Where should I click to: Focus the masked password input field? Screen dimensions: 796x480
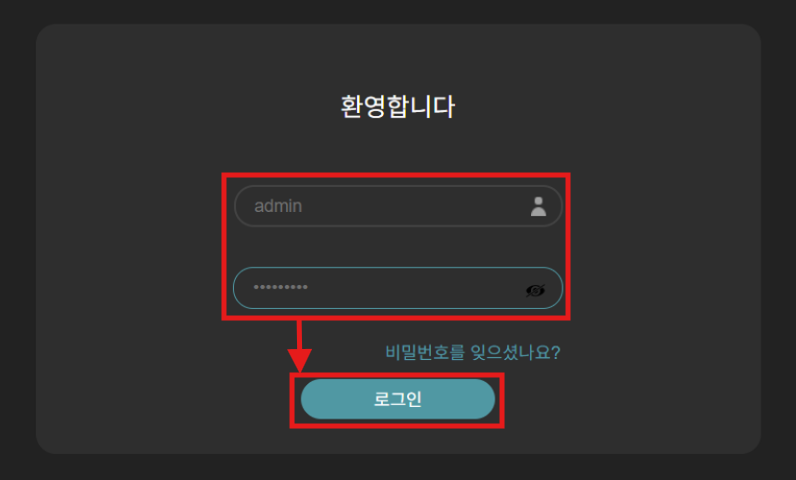pos(398,288)
